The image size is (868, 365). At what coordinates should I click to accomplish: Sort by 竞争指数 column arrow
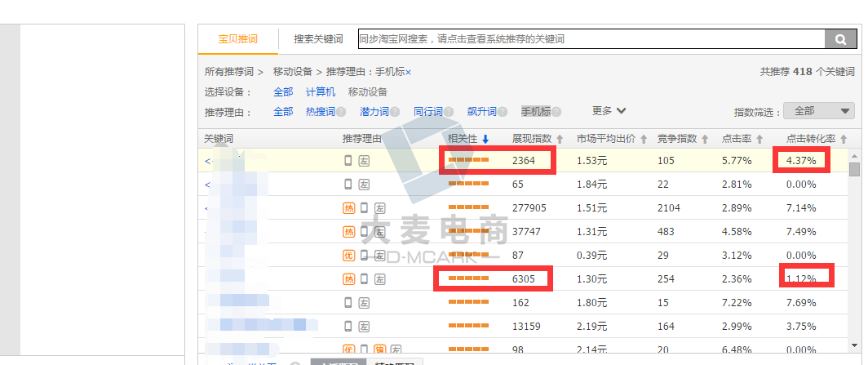pos(705,139)
